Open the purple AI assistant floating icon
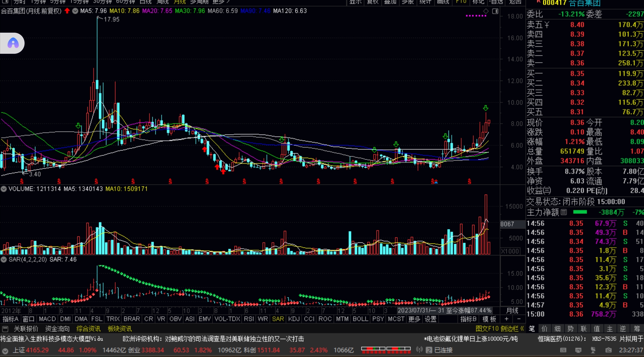644x357 pixels. click(x=13, y=43)
